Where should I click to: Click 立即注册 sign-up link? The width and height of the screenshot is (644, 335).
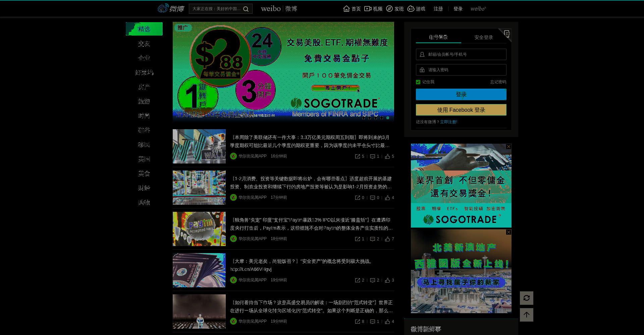tap(448, 122)
